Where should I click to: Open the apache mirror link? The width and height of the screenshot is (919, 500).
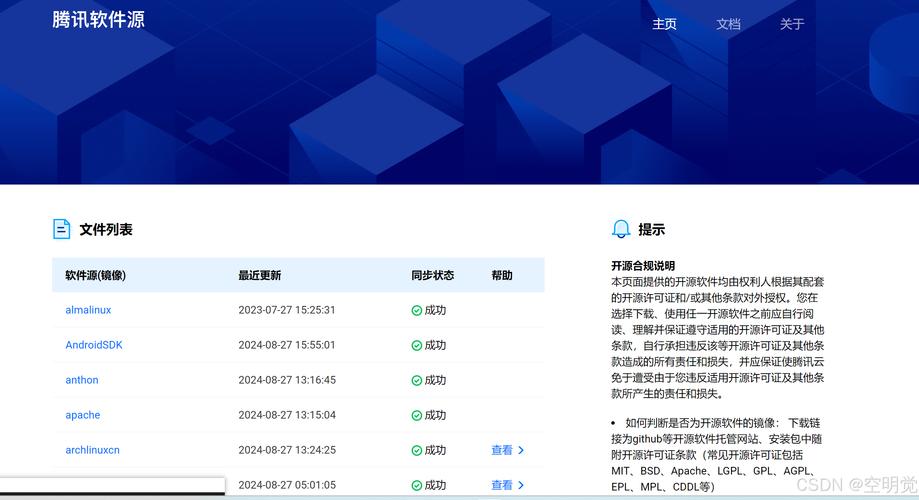pos(83,415)
